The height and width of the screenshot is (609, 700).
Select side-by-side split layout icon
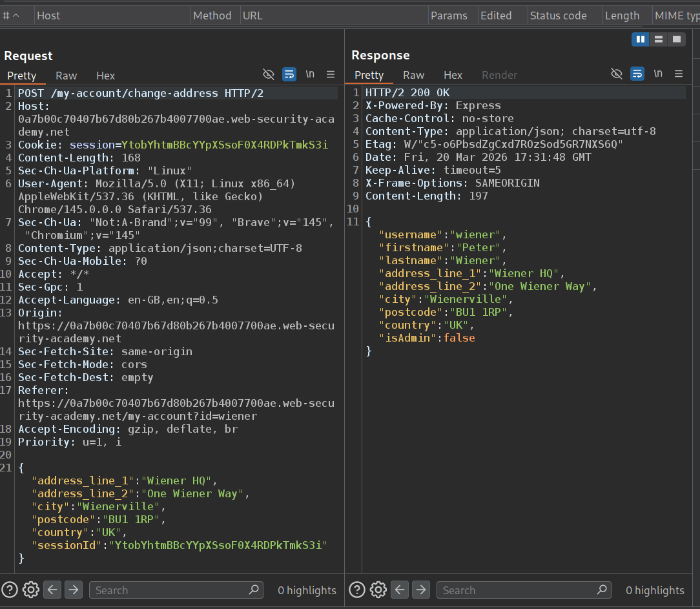coord(641,39)
